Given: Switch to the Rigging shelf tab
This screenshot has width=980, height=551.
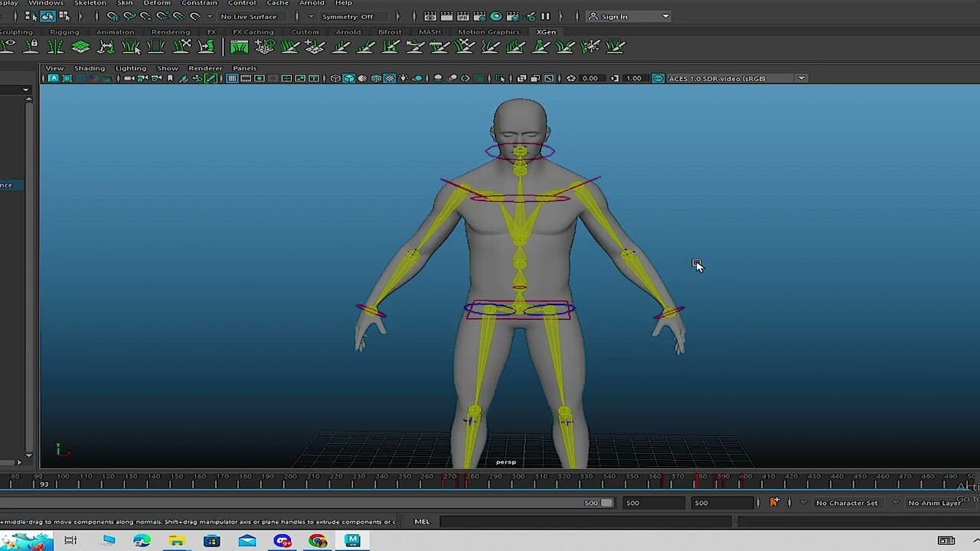Looking at the screenshot, I should (x=64, y=31).
